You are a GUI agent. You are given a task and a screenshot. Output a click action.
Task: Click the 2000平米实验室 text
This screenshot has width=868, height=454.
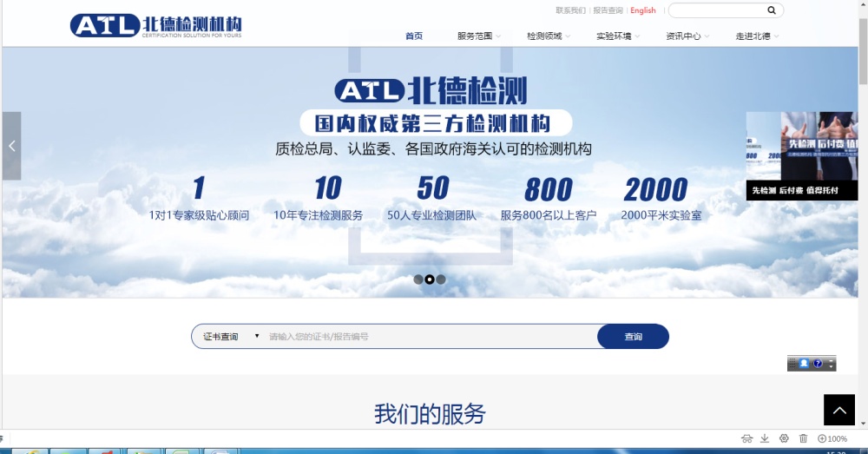661,215
